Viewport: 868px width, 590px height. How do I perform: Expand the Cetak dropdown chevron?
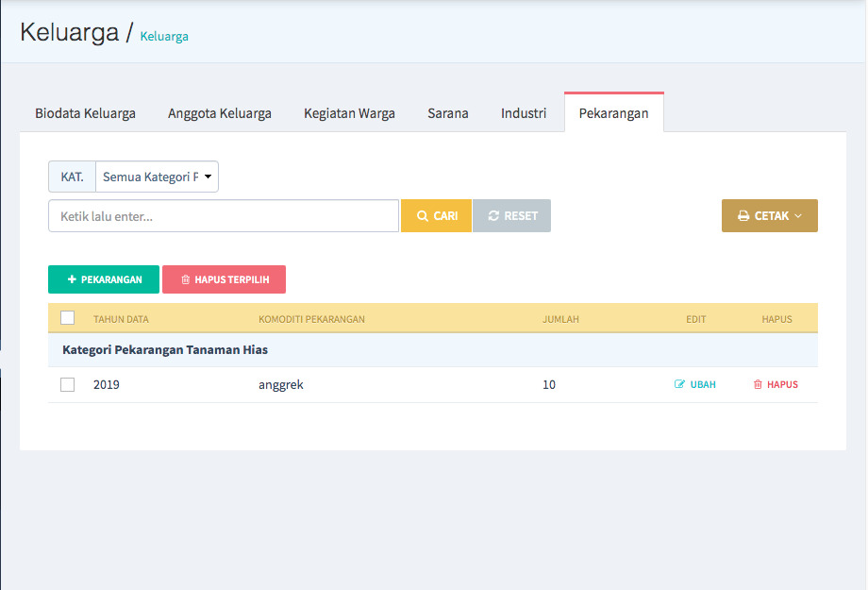point(798,216)
